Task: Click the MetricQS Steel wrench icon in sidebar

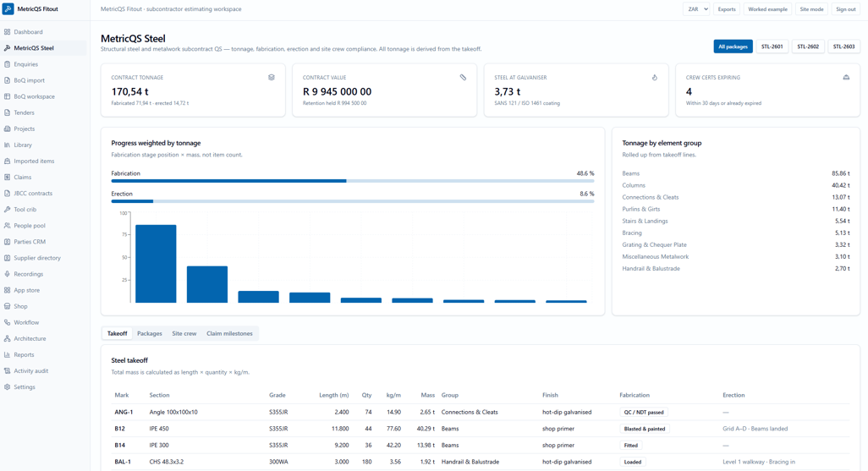Action: (8, 48)
